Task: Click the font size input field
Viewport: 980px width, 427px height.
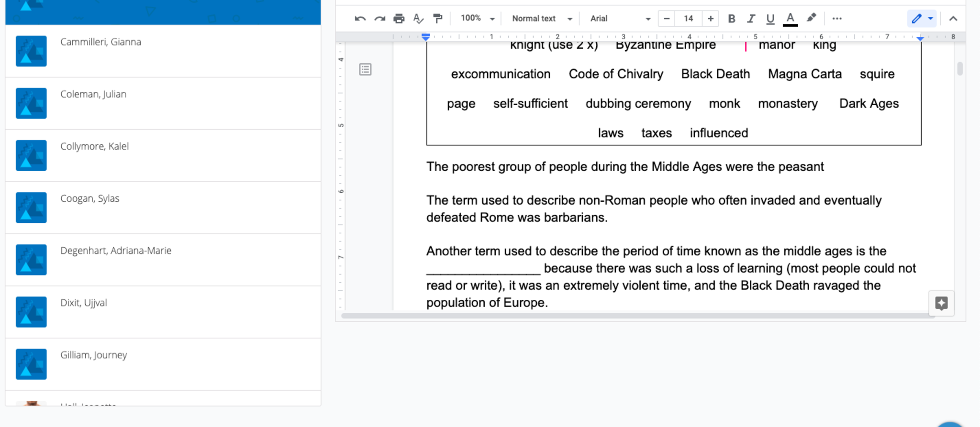Action: (x=688, y=19)
